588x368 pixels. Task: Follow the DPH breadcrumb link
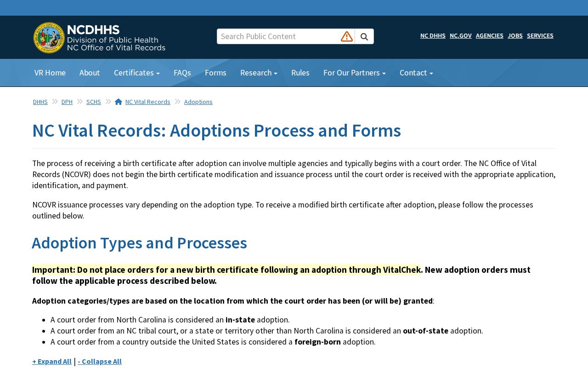pyautogui.click(x=67, y=102)
